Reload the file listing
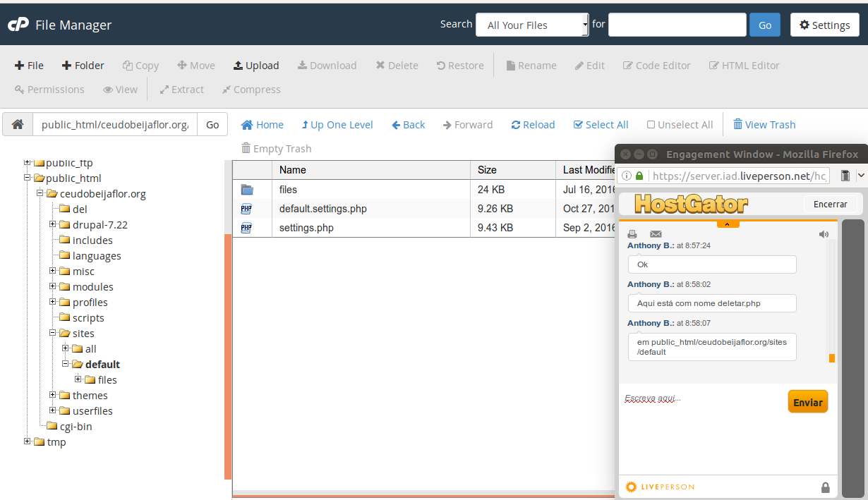 click(x=534, y=125)
